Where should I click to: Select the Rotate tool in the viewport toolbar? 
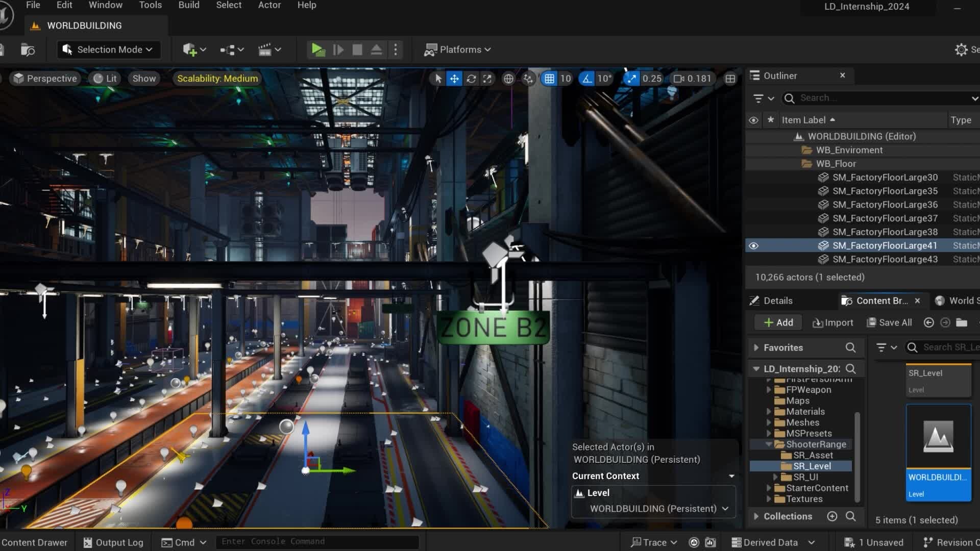pos(471,79)
